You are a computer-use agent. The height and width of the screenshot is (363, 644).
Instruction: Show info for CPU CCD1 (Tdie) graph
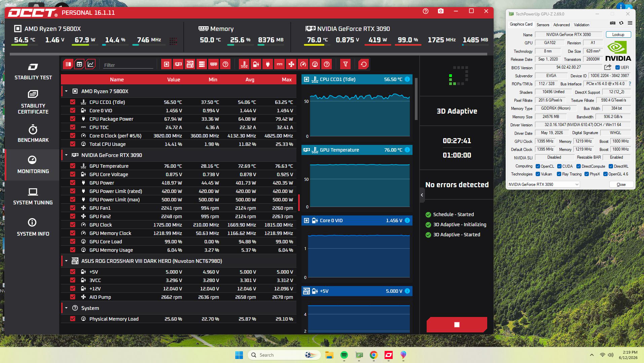[x=407, y=79]
